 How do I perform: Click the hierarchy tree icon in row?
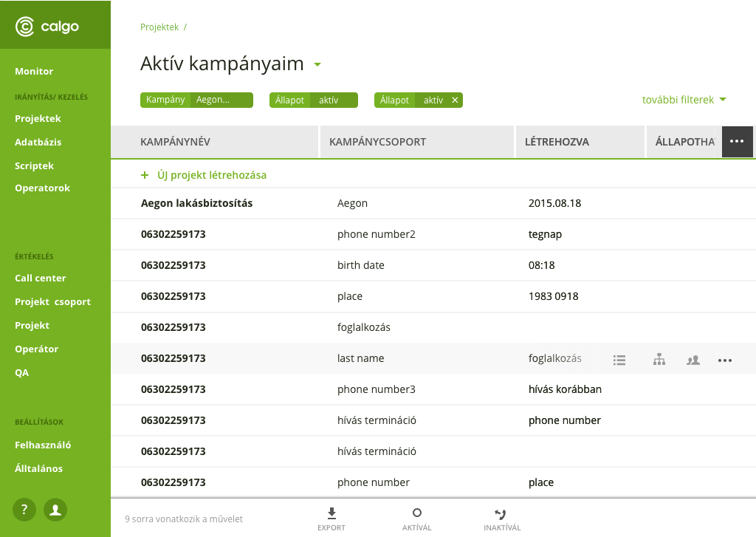pyautogui.click(x=659, y=360)
